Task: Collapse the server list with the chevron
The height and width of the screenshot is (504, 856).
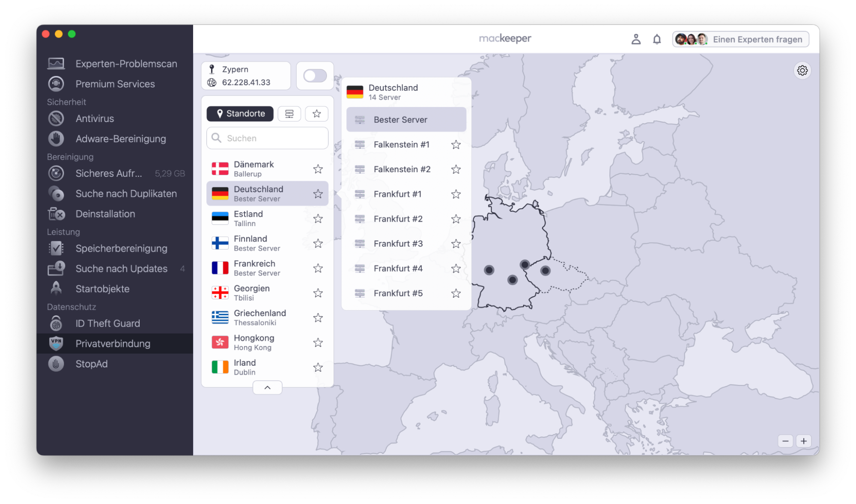Action: pyautogui.click(x=267, y=387)
